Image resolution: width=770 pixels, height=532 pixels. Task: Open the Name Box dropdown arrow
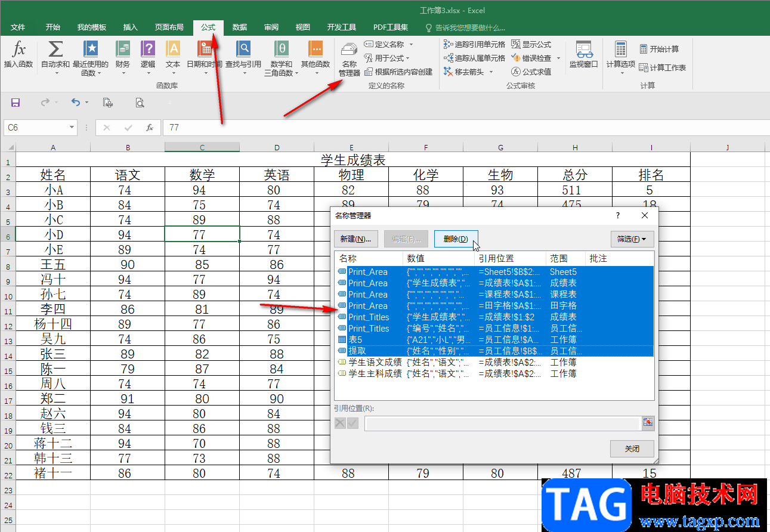72,128
